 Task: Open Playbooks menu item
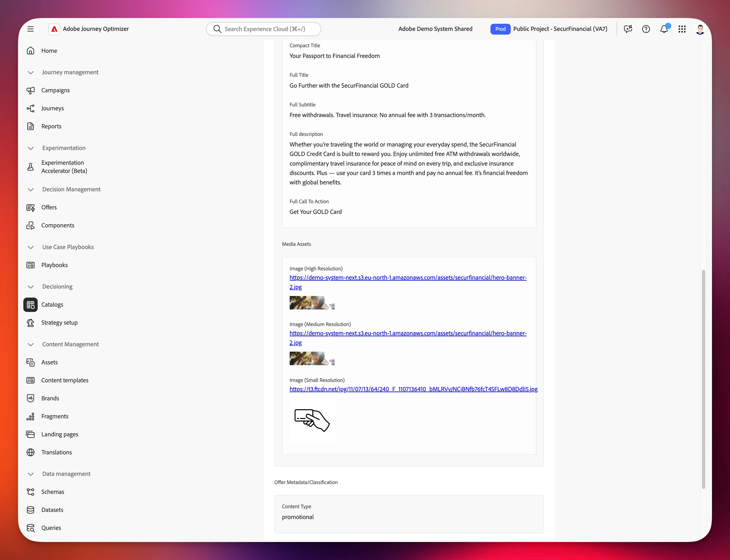tap(54, 265)
